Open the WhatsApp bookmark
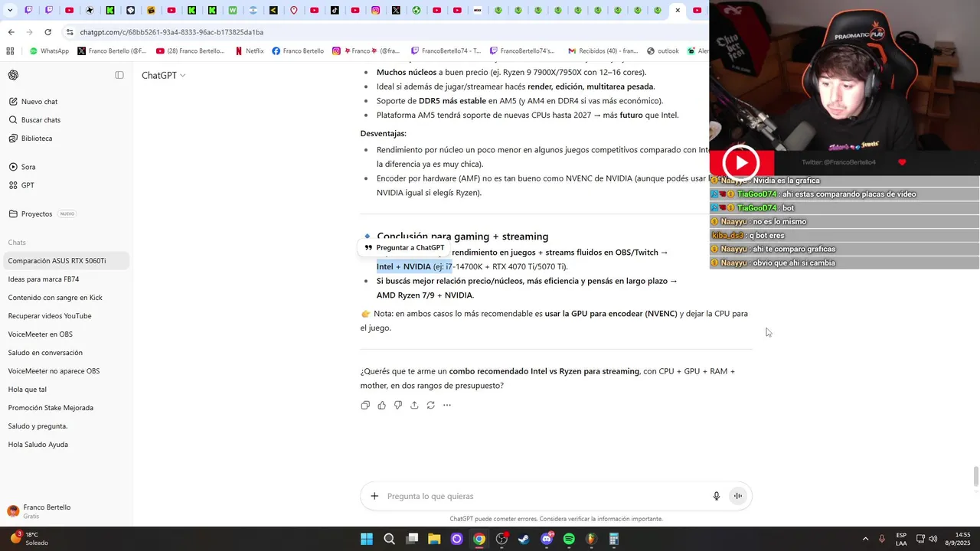 click(49, 51)
